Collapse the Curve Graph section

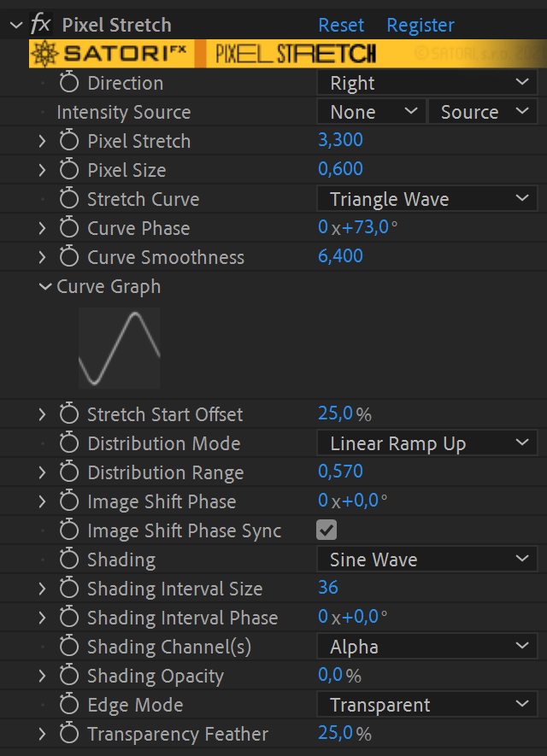pyautogui.click(x=46, y=287)
